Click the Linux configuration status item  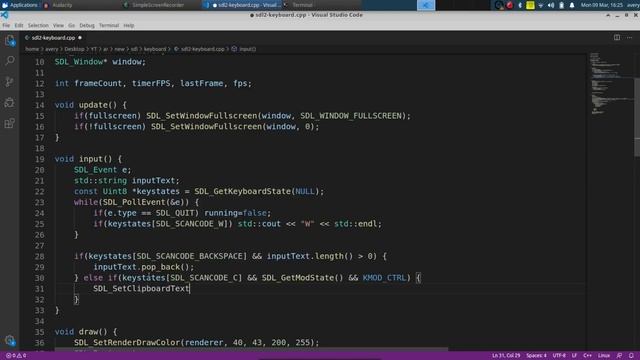(x=604, y=356)
